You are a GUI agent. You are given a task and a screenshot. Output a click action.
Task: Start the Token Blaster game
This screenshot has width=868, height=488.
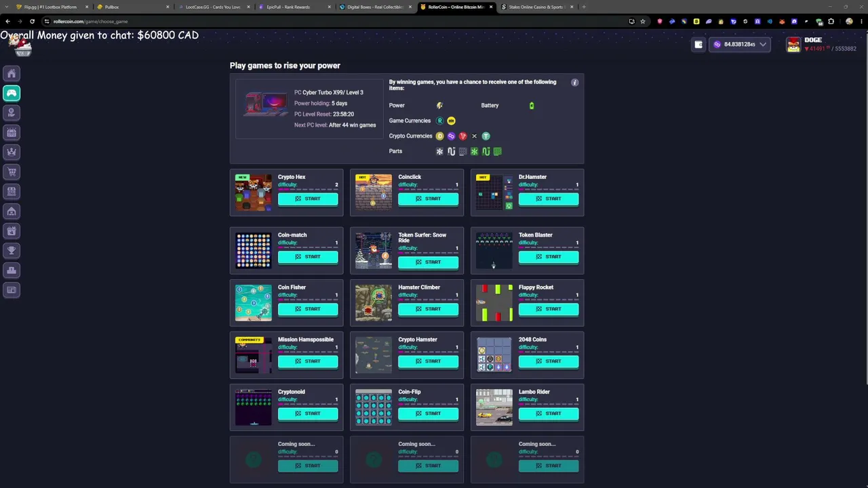click(x=549, y=257)
